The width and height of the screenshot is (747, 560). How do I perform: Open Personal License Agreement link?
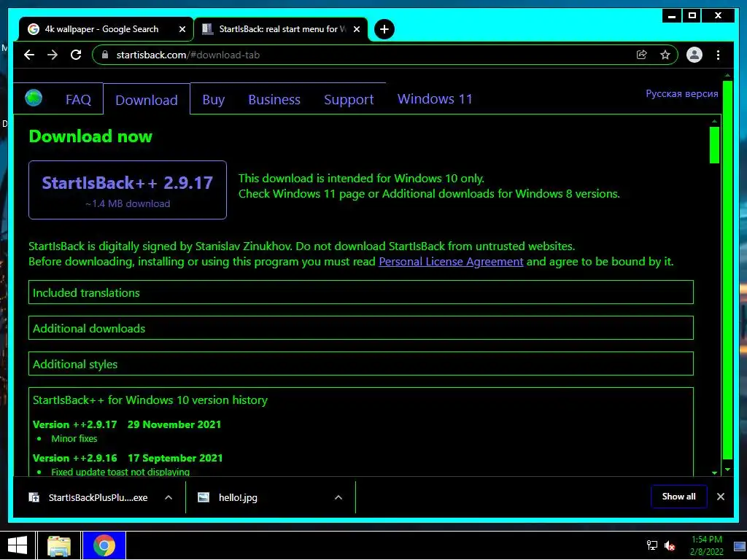451,262
